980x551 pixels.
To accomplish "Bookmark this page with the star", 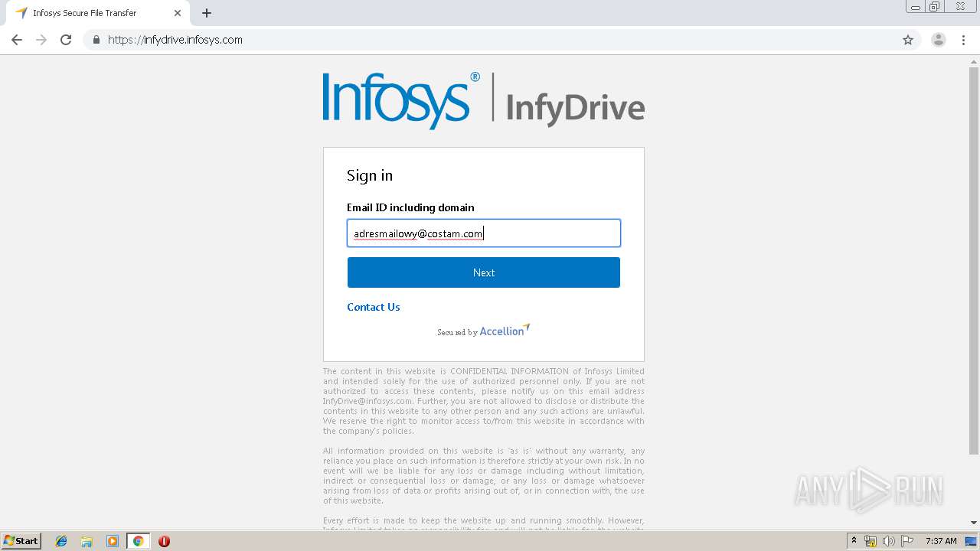I will (908, 40).
